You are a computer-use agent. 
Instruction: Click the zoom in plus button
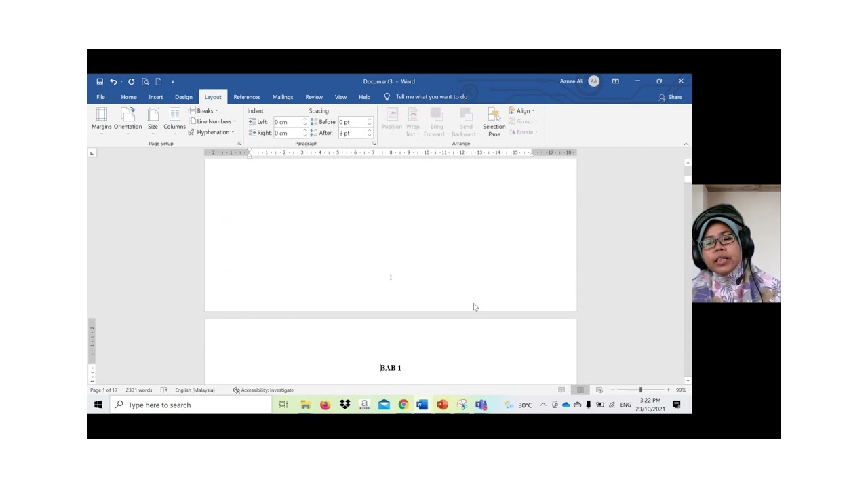(x=668, y=390)
